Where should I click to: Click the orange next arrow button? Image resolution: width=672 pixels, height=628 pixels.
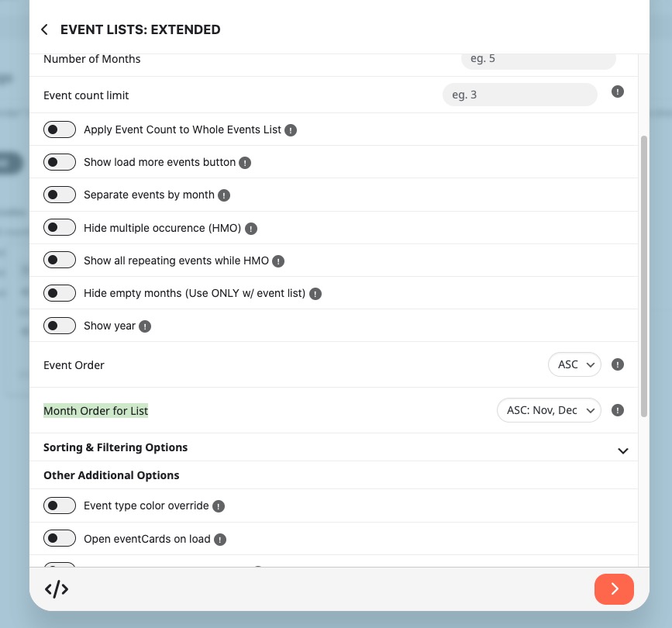pyautogui.click(x=614, y=589)
